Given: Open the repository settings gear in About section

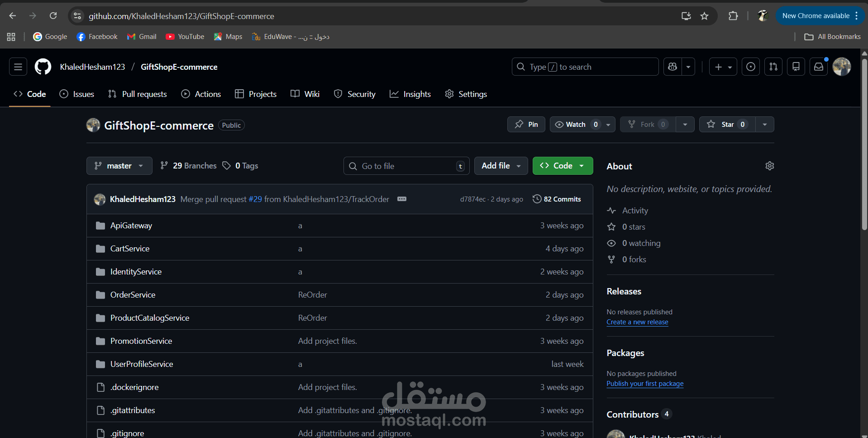Looking at the screenshot, I should pyautogui.click(x=769, y=166).
